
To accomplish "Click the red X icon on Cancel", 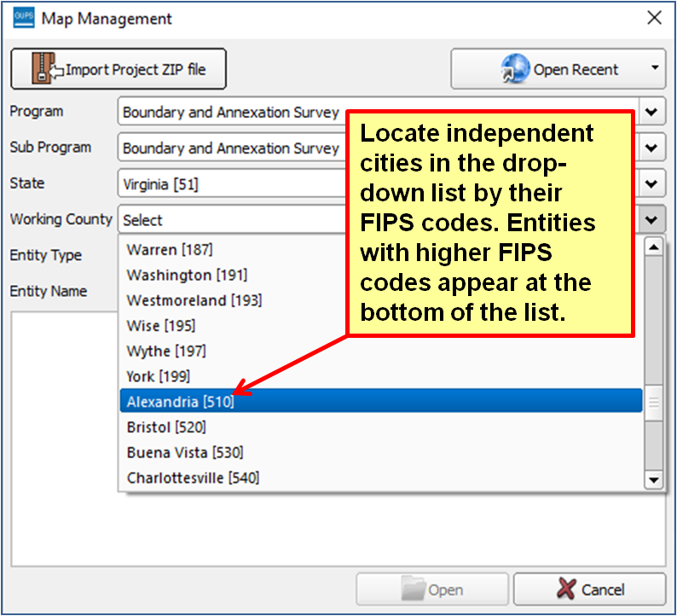I will click(x=566, y=589).
